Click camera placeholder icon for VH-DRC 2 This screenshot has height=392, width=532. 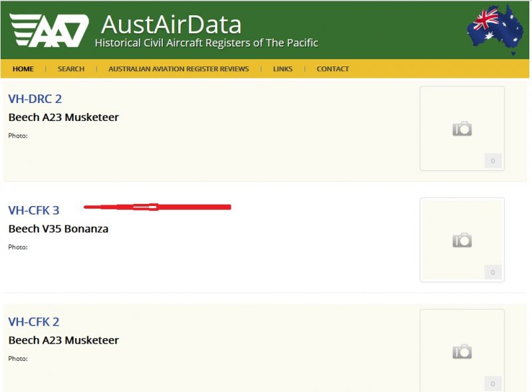(x=462, y=129)
